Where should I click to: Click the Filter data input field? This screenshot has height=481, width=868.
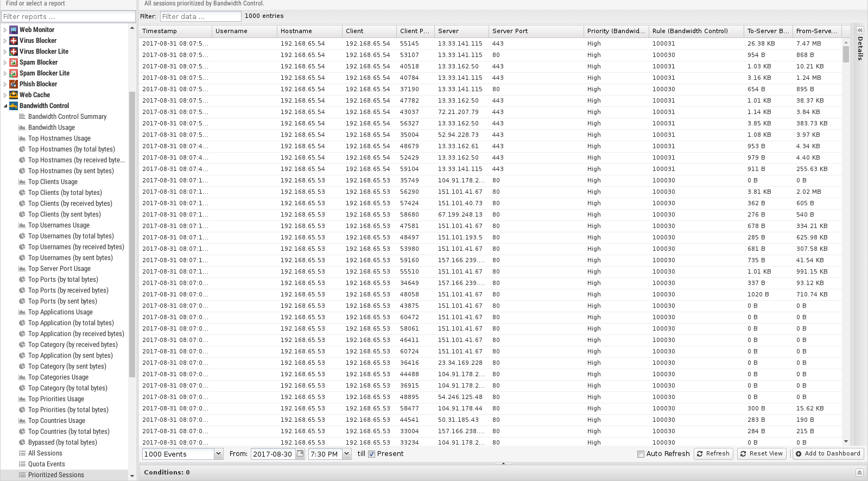pos(200,16)
